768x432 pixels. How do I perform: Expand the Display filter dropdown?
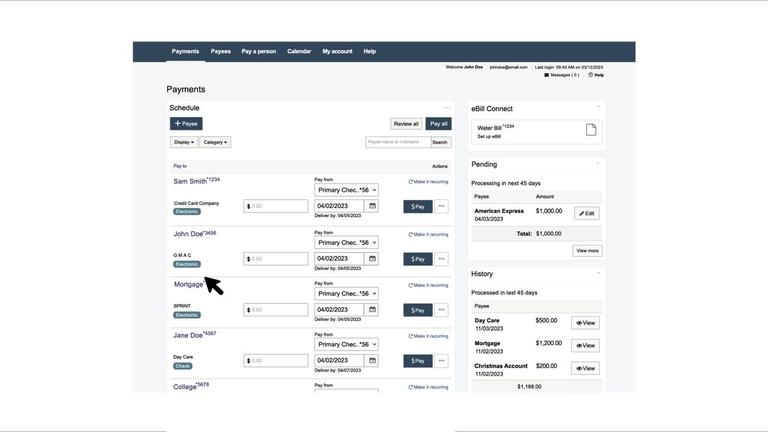pyautogui.click(x=184, y=142)
